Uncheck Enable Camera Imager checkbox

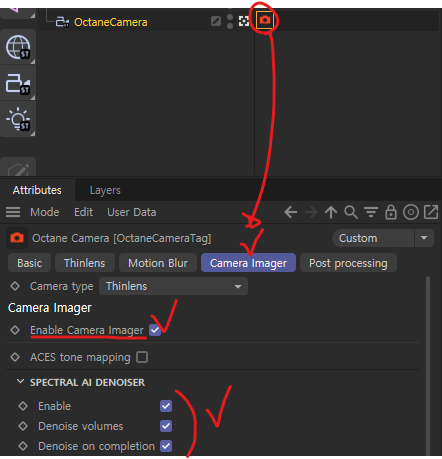[155, 330]
